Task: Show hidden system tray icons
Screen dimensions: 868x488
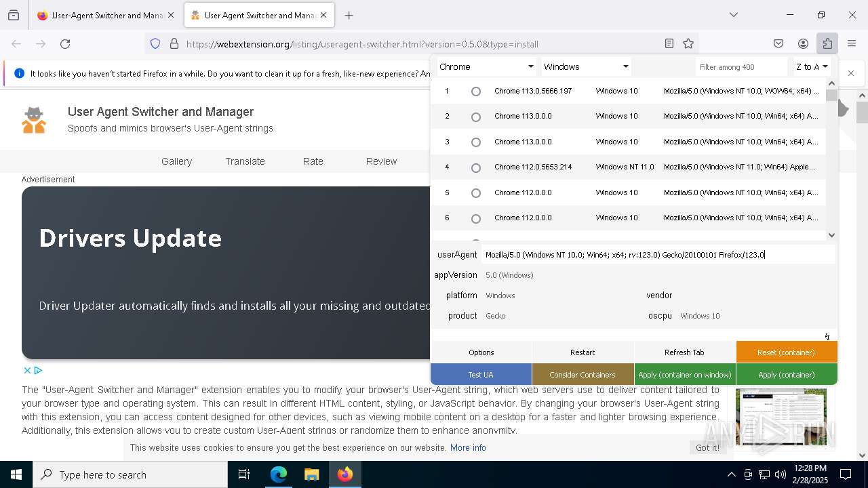Action: pos(731,474)
